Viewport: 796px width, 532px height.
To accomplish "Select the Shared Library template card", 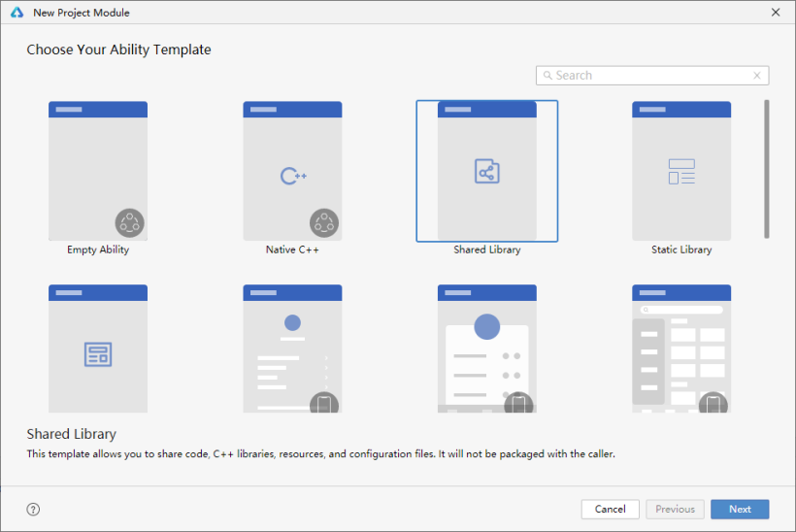I will click(x=487, y=171).
